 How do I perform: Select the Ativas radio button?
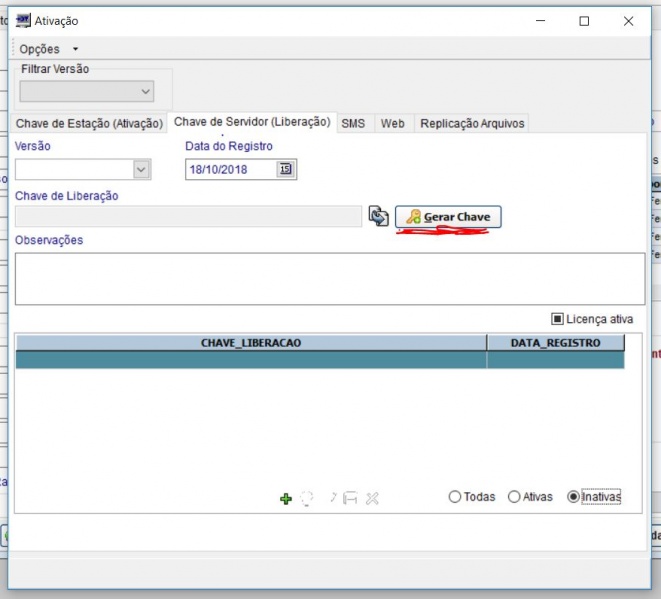coord(514,497)
